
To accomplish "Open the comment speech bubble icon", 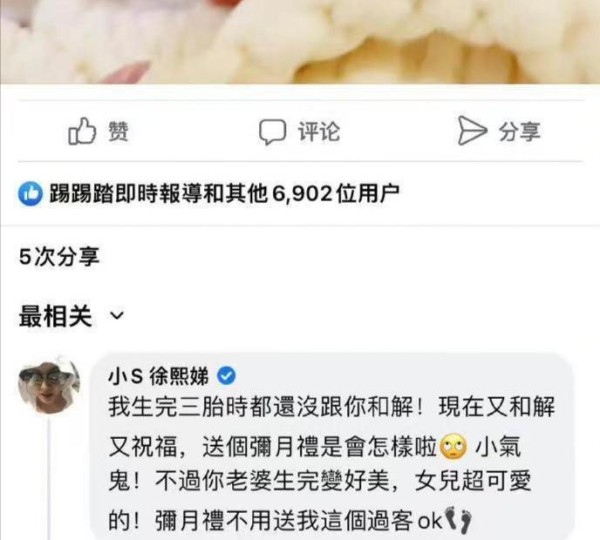I will pyautogui.click(x=272, y=132).
